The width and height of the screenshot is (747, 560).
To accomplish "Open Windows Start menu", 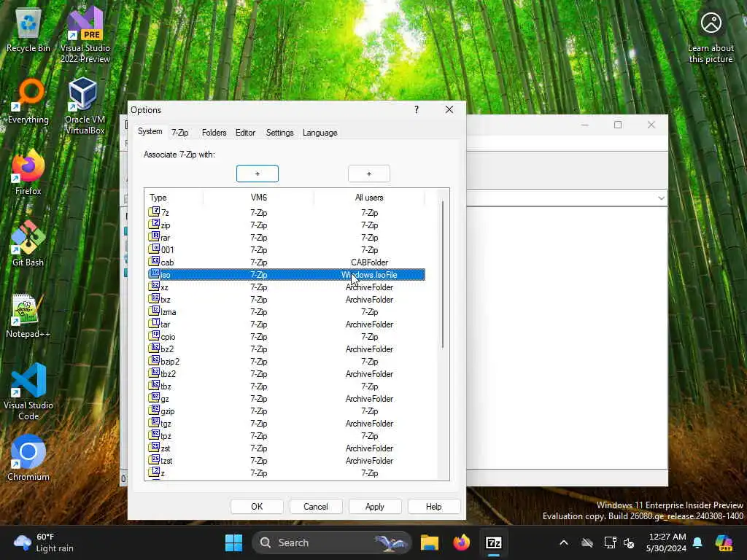I will tap(233, 542).
